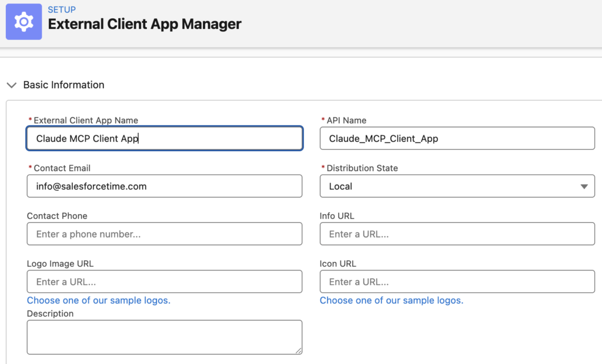Click into the Description text area
This screenshot has height=364, width=602.
click(x=165, y=337)
